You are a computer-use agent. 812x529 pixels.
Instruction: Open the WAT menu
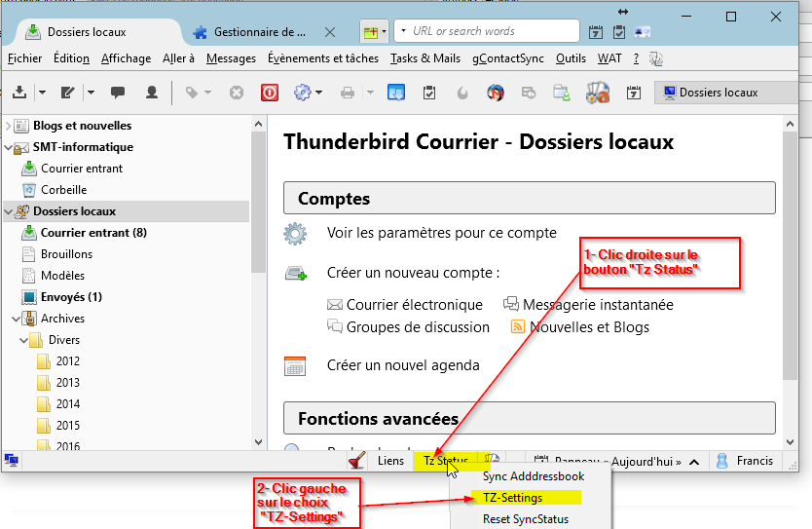609,58
